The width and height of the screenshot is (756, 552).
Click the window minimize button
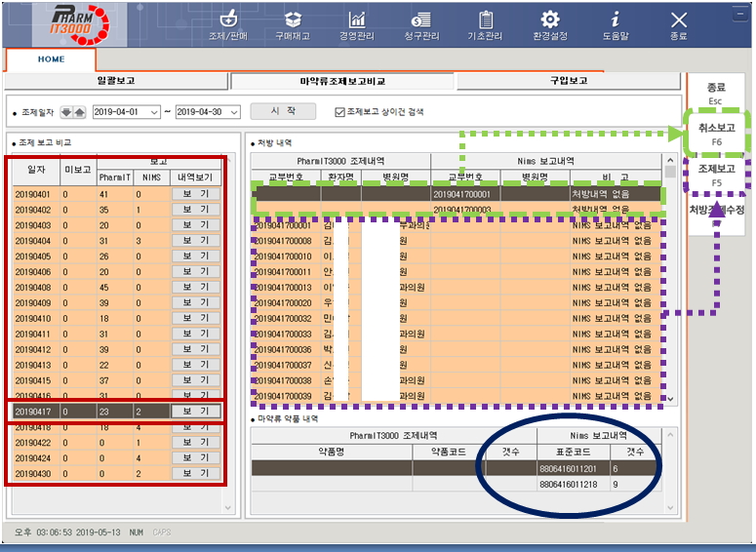(739, 14)
